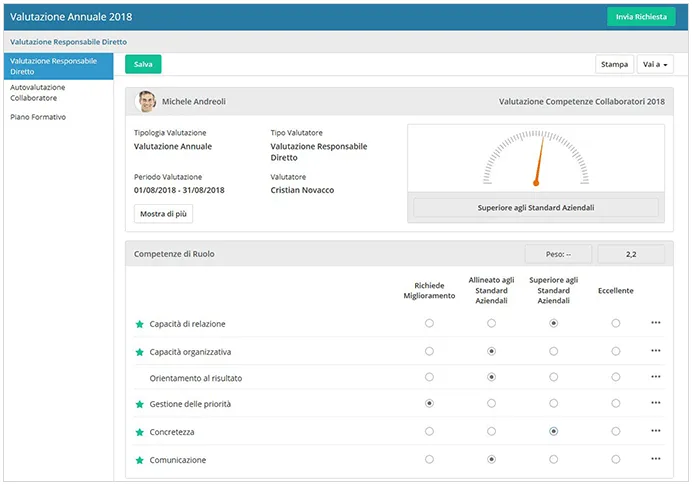The height and width of the screenshot is (485, 692).
Task: Click Michele Andreoli's profile photo
Action: click(146, 102)
